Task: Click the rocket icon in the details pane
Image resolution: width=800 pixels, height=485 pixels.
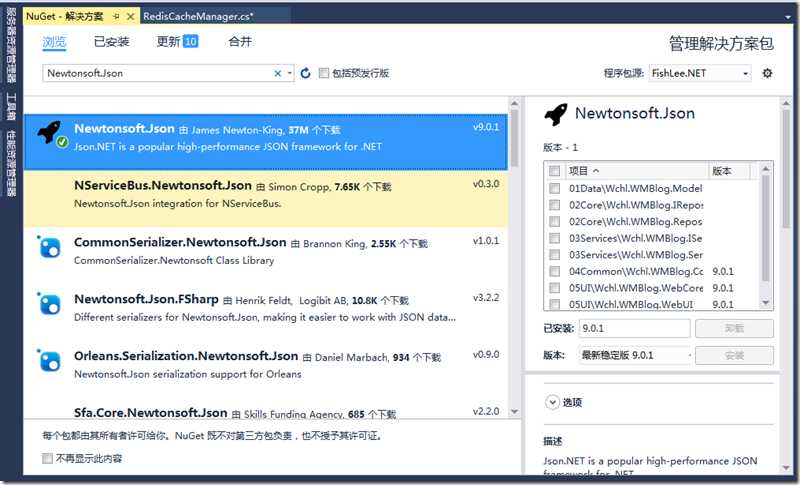Action: (556, 114)
